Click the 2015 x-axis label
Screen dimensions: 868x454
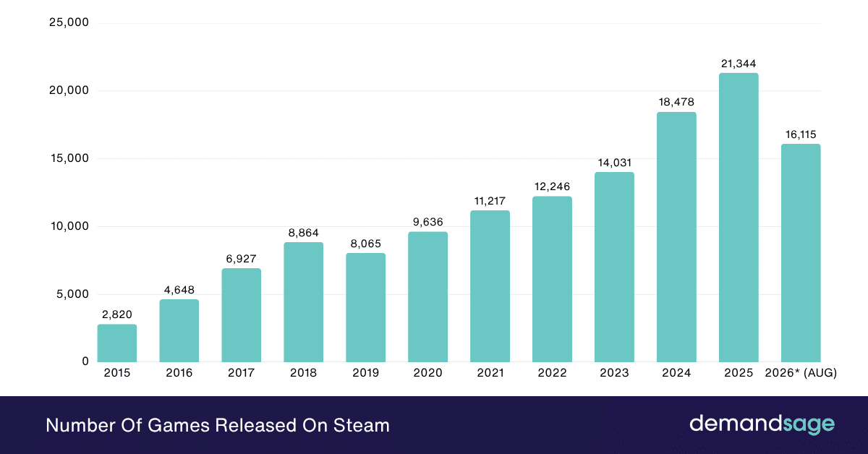pyautogui.click(x=117, y=374)
